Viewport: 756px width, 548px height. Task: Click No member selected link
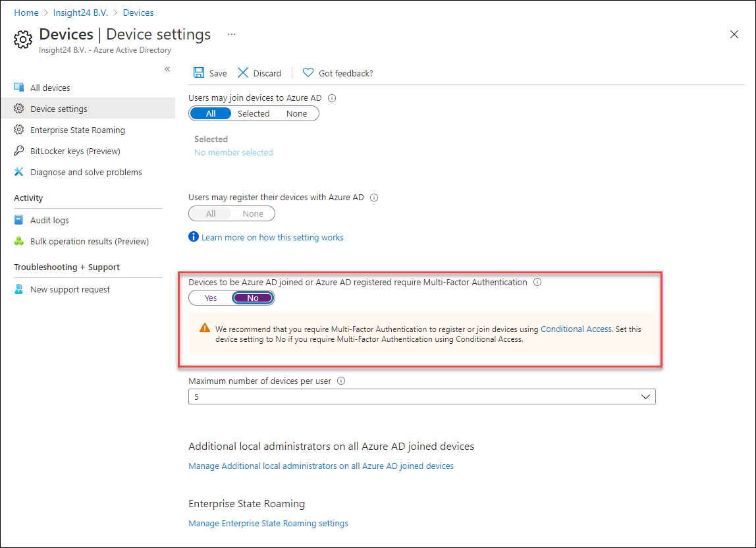point(233,152)
